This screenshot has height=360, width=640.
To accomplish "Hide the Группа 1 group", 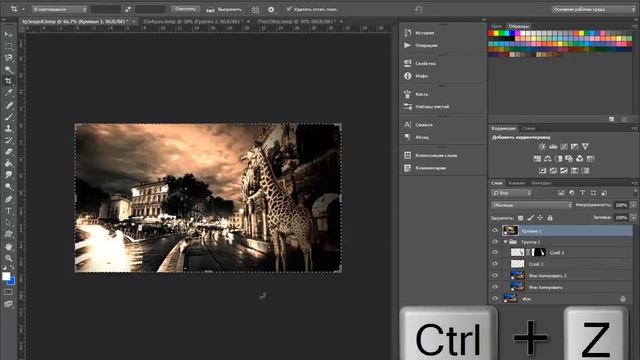I will point(495,242).
